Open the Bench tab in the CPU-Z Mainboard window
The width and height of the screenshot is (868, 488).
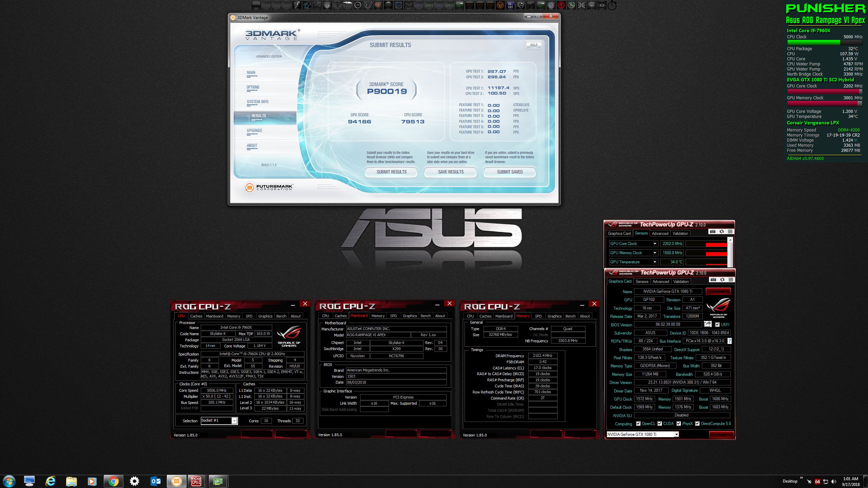point(426,316)
